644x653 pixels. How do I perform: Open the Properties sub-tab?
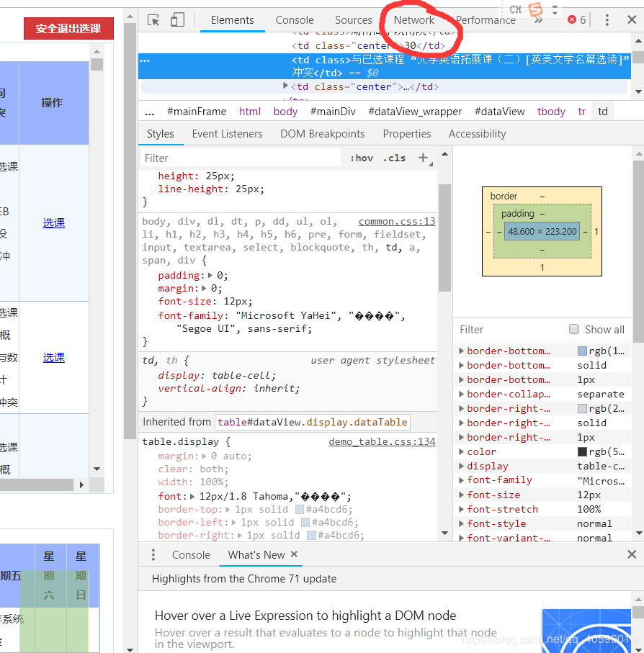407,134
